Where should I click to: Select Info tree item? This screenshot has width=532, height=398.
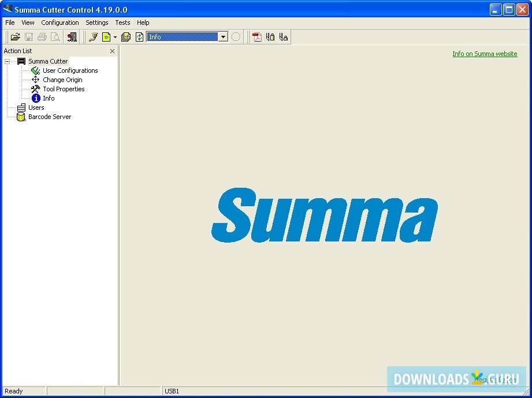[49, 98]
